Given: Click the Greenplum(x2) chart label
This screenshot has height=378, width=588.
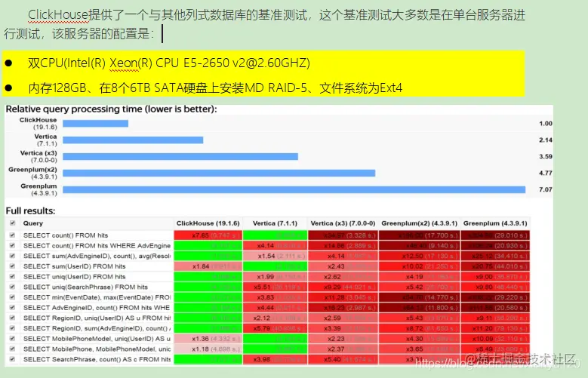Looking at the screenshot, I should point(33,173).
